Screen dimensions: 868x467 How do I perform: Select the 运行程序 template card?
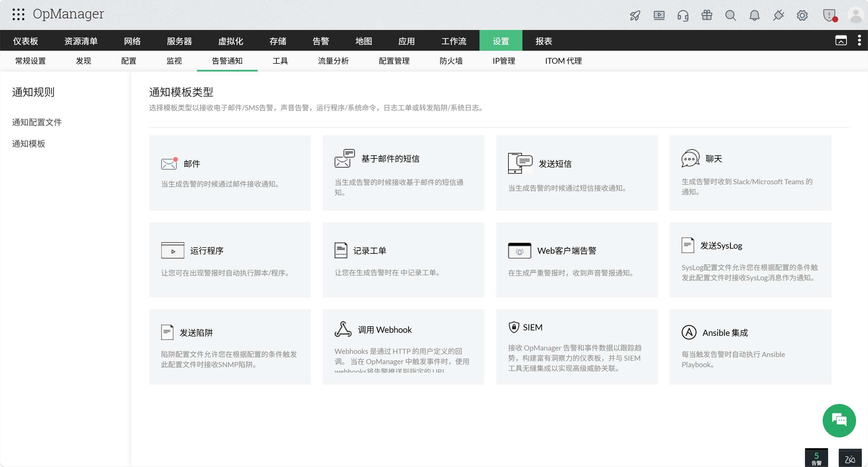tap(230, 260)
